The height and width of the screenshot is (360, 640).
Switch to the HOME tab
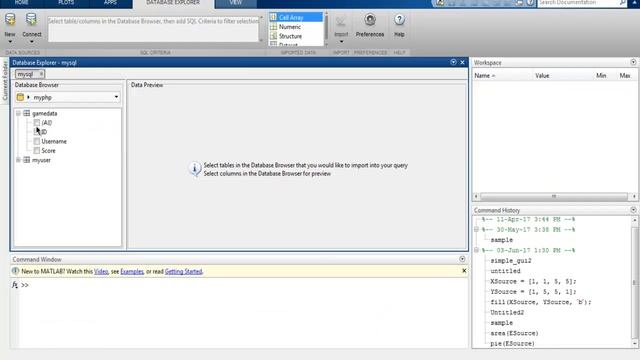(21, 2)
